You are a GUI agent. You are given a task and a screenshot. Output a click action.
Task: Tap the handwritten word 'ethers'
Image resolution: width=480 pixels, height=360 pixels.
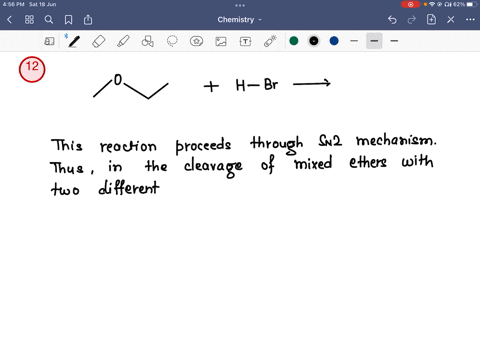[x=368, y=162]
